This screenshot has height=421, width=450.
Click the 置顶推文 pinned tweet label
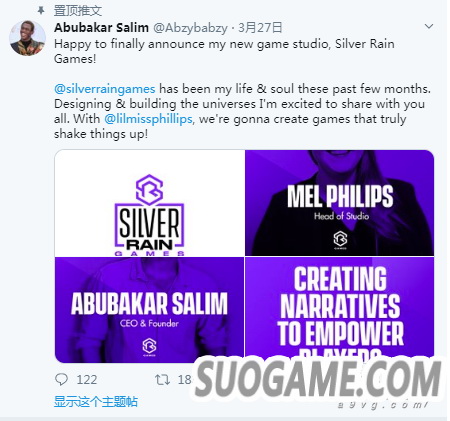[77, 11]
